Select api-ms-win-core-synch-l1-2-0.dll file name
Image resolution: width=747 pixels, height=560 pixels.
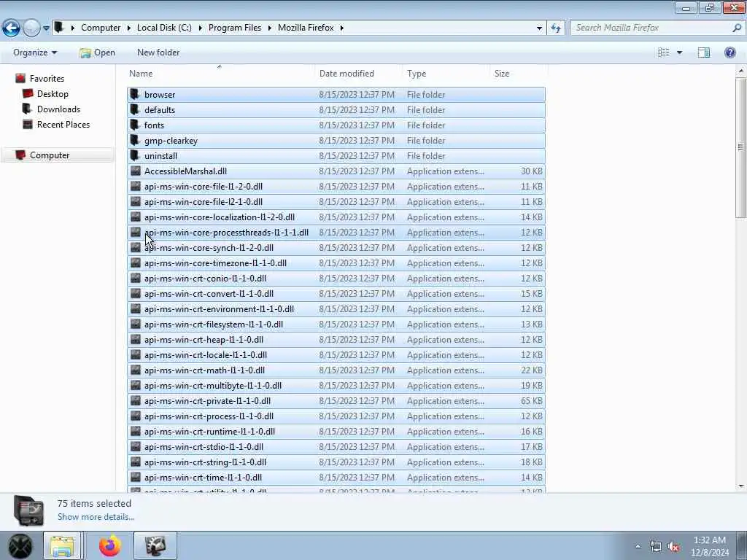click(x=209, y=248)
